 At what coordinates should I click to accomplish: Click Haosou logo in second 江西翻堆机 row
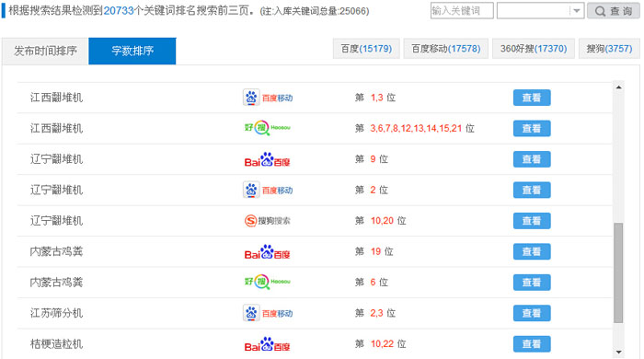pos(268,128)
